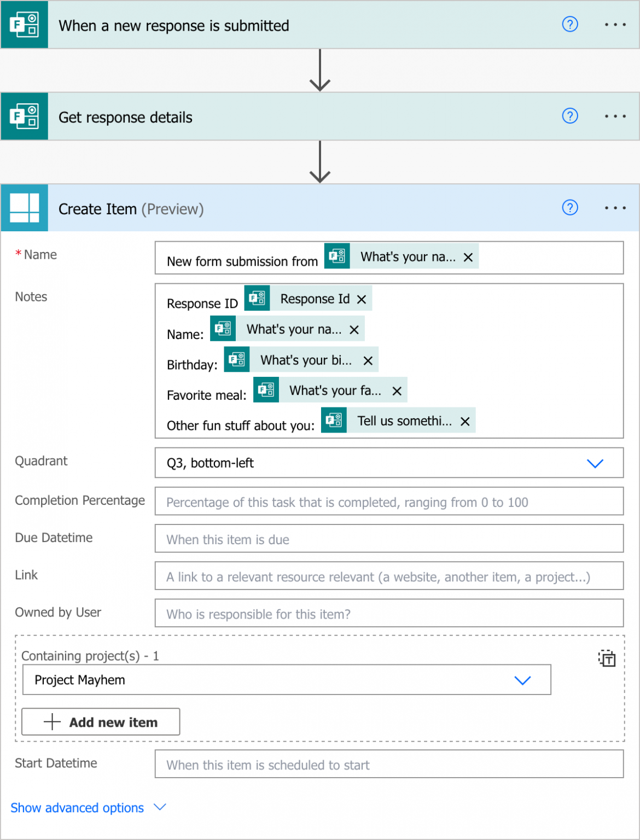Viewport: 640px width, 840px height.
Task: Remove the Favorite meal dynamic token
Action: (397, 390)
